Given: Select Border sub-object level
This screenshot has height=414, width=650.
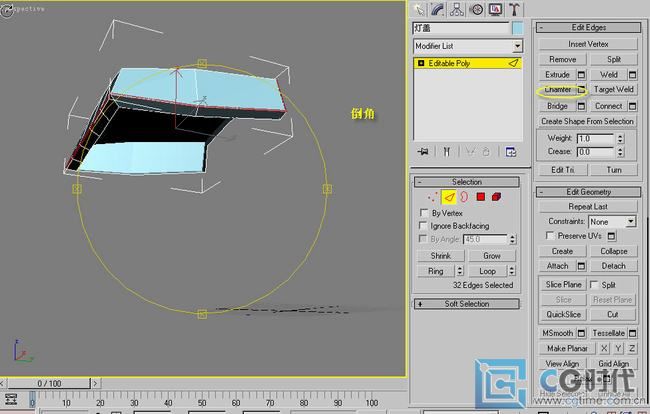Looking at the screenshot, I should 464,197.
